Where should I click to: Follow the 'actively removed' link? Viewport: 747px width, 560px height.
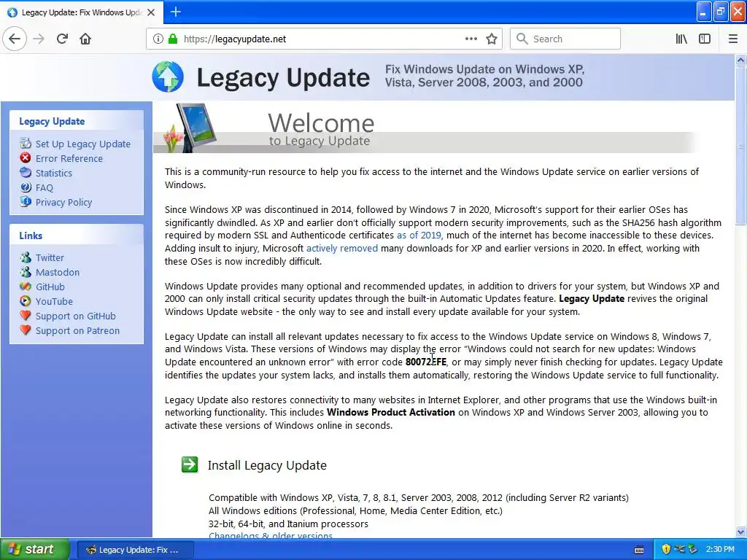(341, 248)
